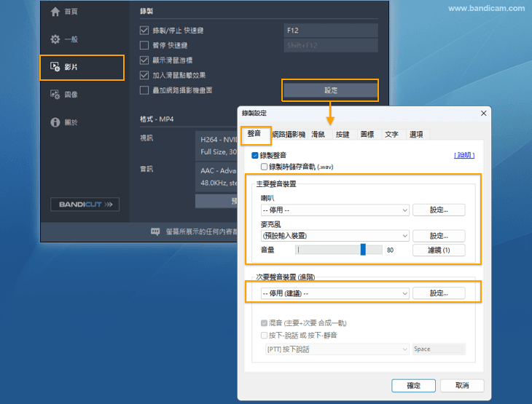Toggle 顯示滑鼠游標 checkbox
The height and width of the screenshot is (404, 532).
pos(144,60)
